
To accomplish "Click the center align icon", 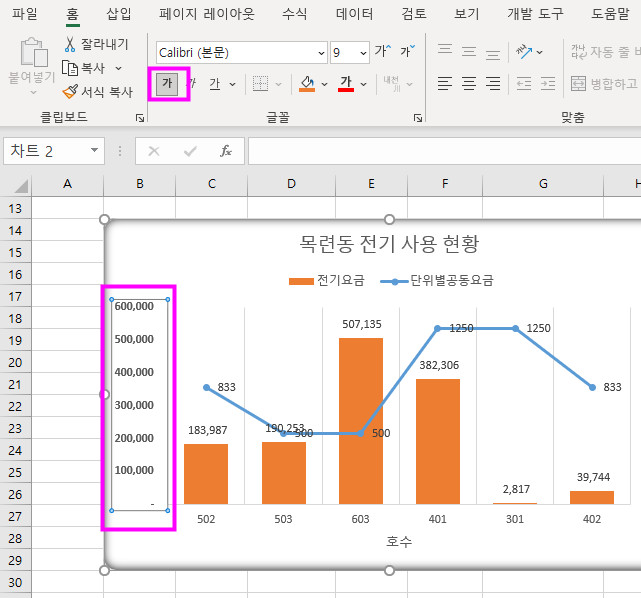I will coord(466,84).
